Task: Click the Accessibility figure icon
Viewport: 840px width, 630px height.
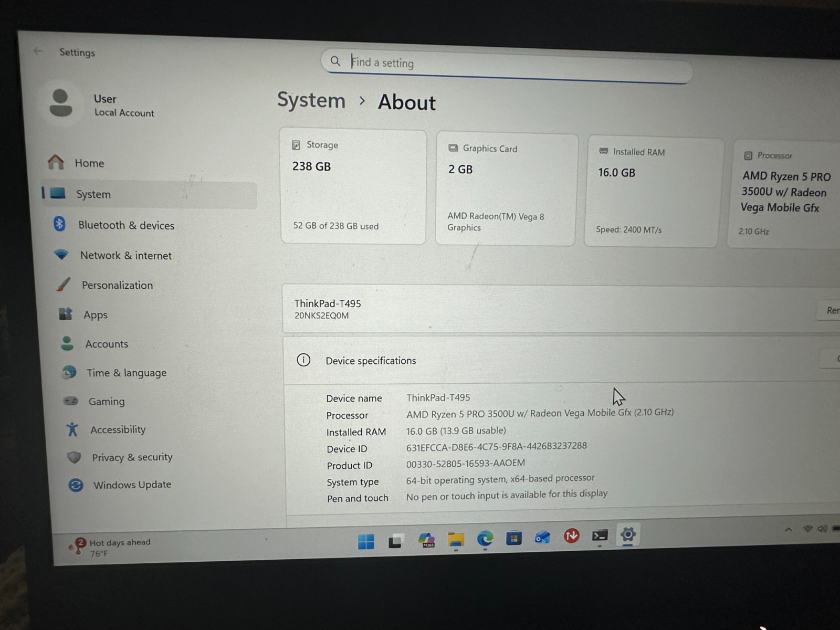Action: pyautogui.click(x=72, y=429)
